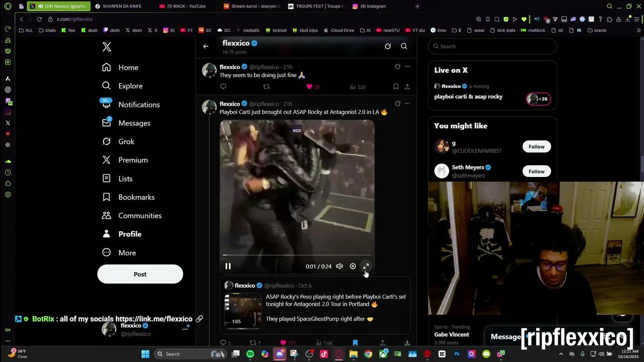The image size is (644, 362).
Task: Open the Explore page
Action: 122,86
